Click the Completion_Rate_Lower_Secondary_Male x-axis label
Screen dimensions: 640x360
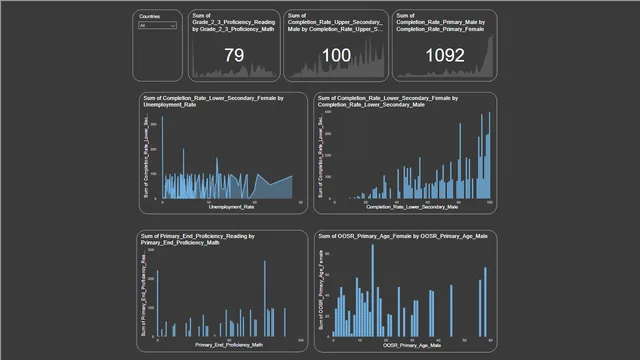pyautogui.click(x=412, y=207)
